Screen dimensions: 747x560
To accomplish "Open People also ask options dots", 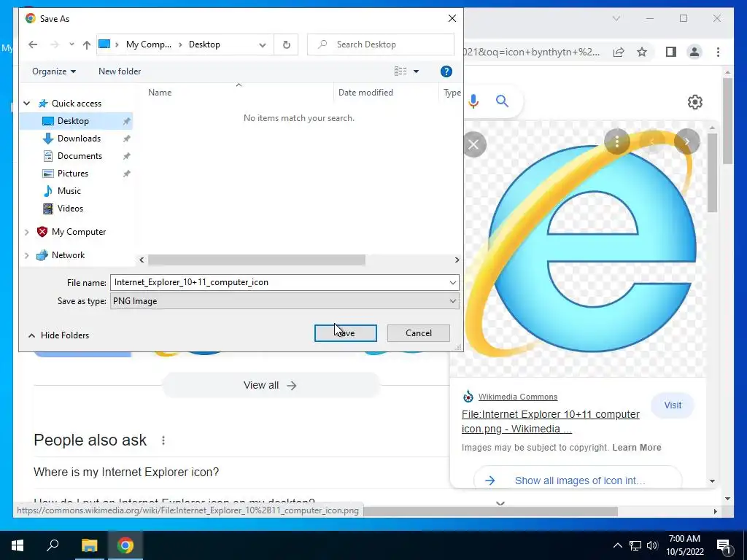I will pyautogui.click(x=163, y=440).
